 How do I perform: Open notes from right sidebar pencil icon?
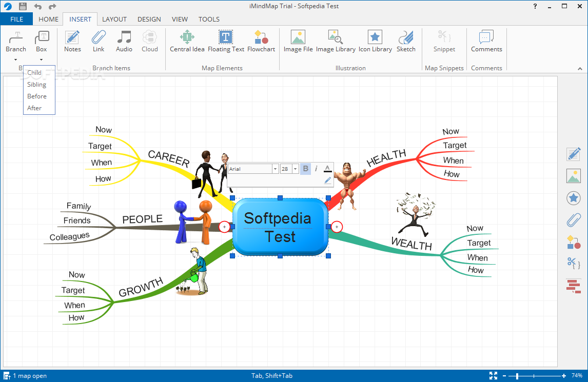point(573,154)
